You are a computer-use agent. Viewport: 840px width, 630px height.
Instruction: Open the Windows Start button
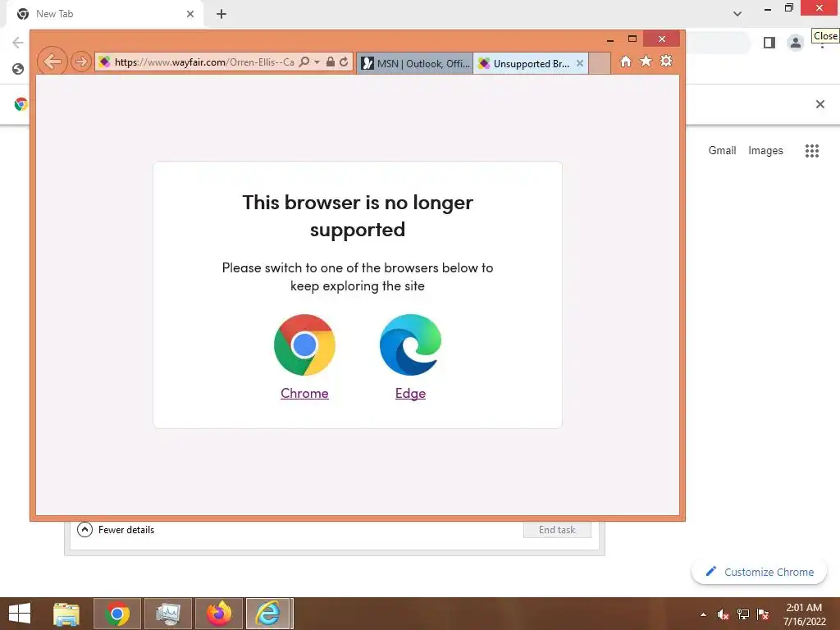[20, 614]
